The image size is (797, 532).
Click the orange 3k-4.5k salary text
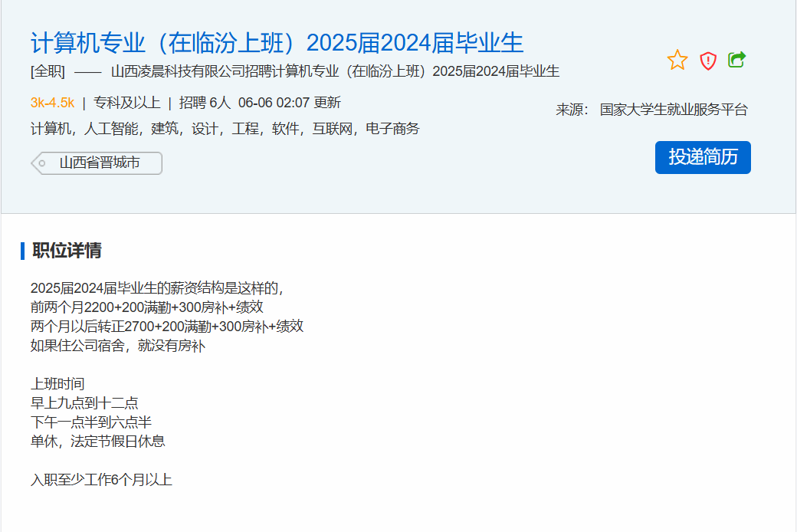(x=52, y=103)
